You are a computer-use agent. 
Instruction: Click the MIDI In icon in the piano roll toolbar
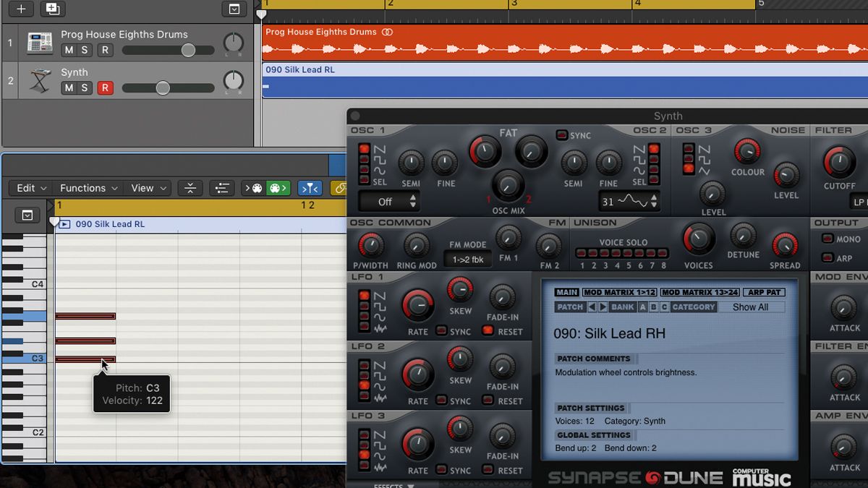tap(255, 188)
